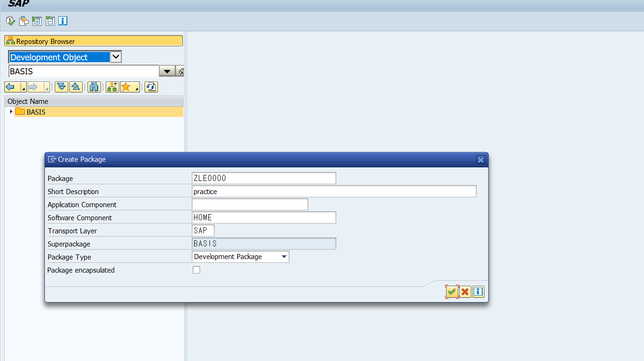Click the binoculars find icon
The image size is (644, 361).
click(94, 87)
